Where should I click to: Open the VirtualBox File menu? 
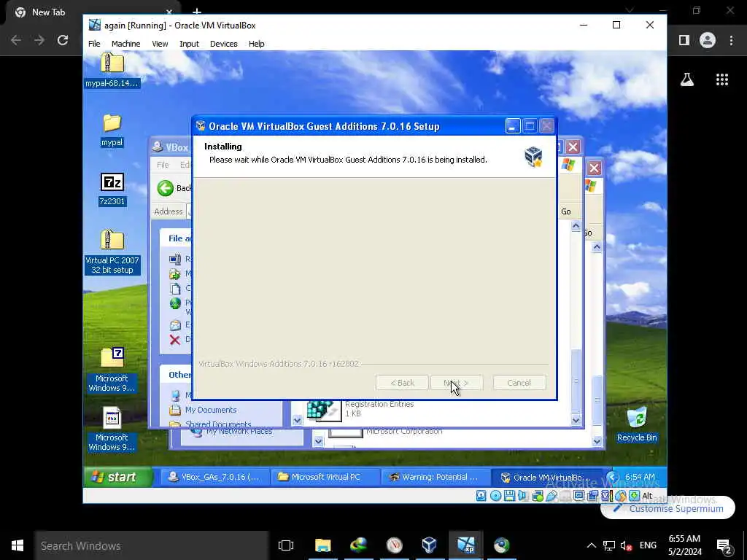pos(94,44)
